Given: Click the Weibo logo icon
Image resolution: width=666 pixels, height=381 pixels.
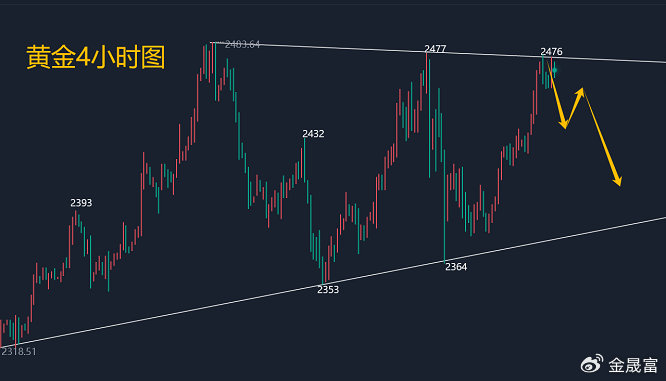Looking at the screenshot, I should (592, 364).
